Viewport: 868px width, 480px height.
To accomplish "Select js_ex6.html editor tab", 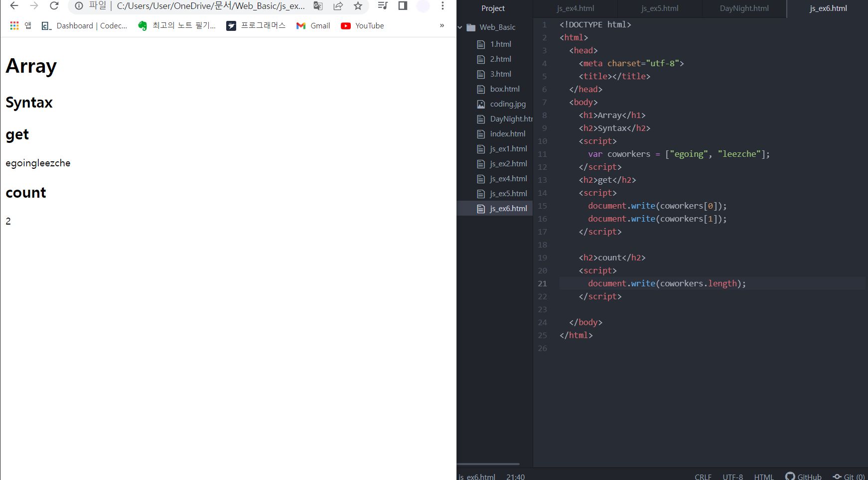I will pos(828,8).
